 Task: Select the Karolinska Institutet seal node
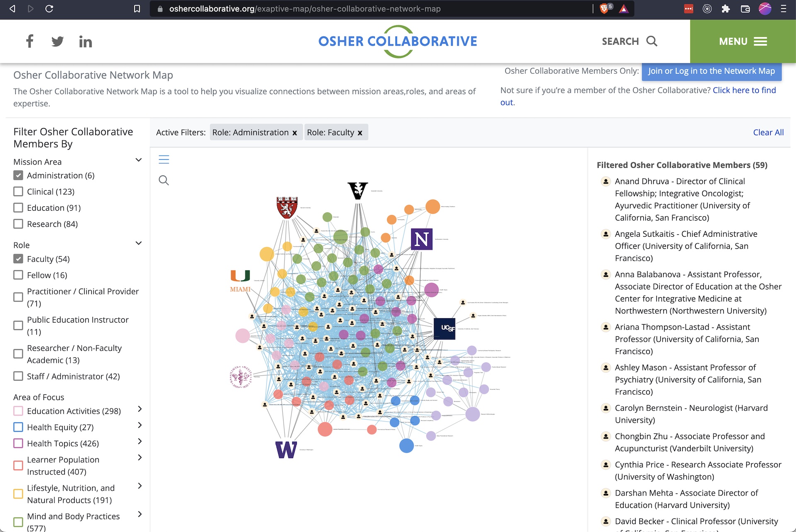pyautogui.click(x=241, y=377)
